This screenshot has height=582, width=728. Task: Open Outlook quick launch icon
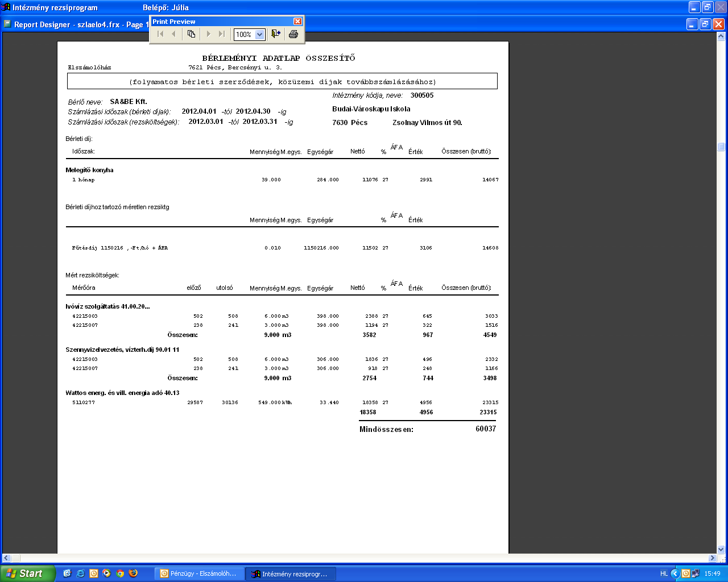pyautogui.click(x=94, y=573)
